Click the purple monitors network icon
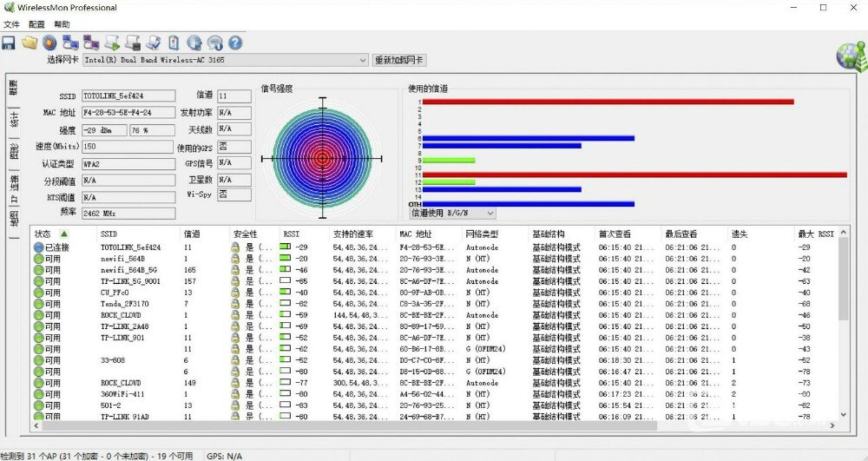 (91, 43)
